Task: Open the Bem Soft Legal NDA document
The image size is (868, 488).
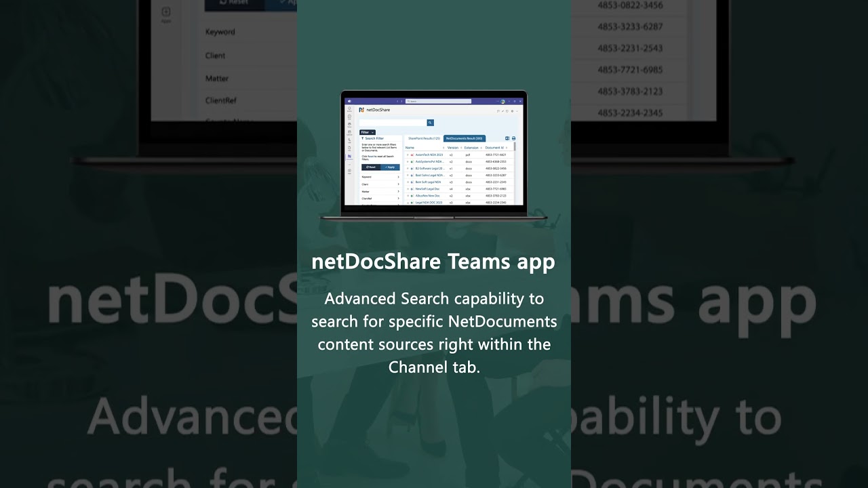Action: pos(428,182)
